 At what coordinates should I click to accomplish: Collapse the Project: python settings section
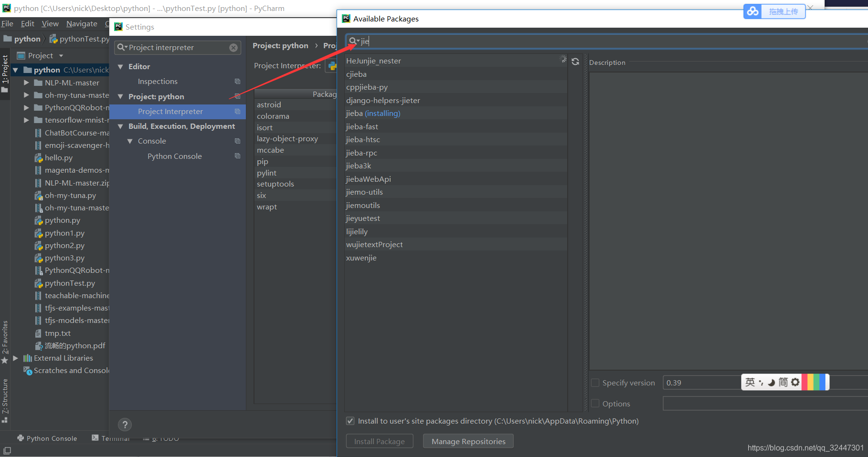point(120,97)
